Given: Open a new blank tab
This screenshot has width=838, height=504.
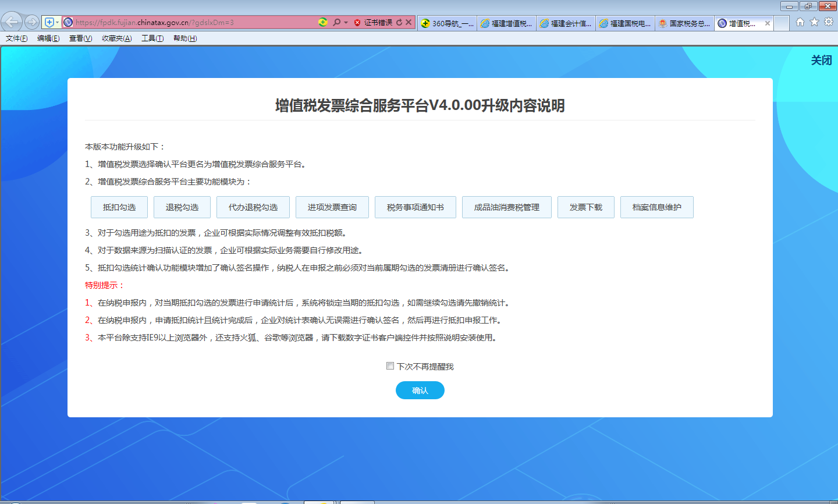Looking at the screenshot, I should [x=782, y=23].
